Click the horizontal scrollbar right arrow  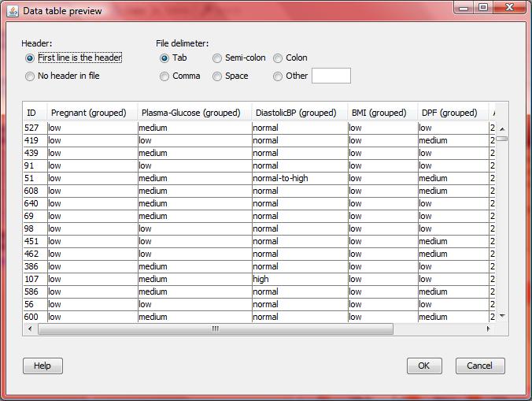(489, 329)
